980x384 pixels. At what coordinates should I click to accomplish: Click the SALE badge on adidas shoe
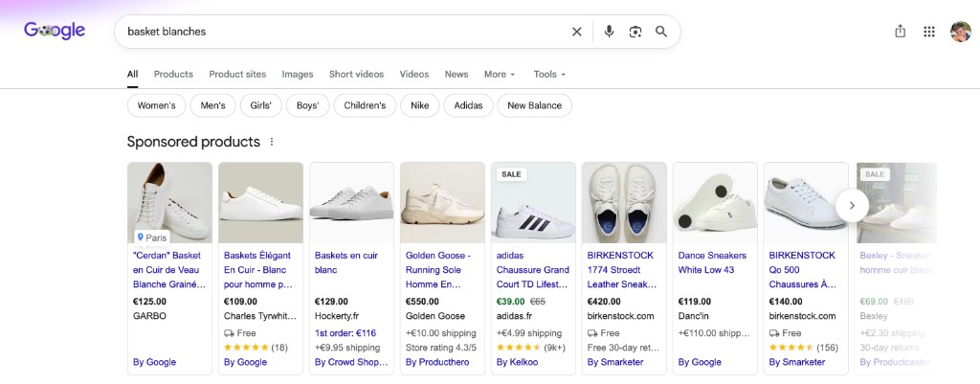(511, 174)
